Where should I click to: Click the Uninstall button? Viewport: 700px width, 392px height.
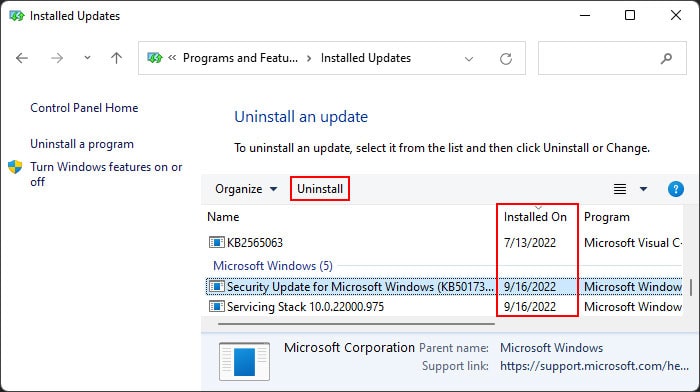[320, 188]
